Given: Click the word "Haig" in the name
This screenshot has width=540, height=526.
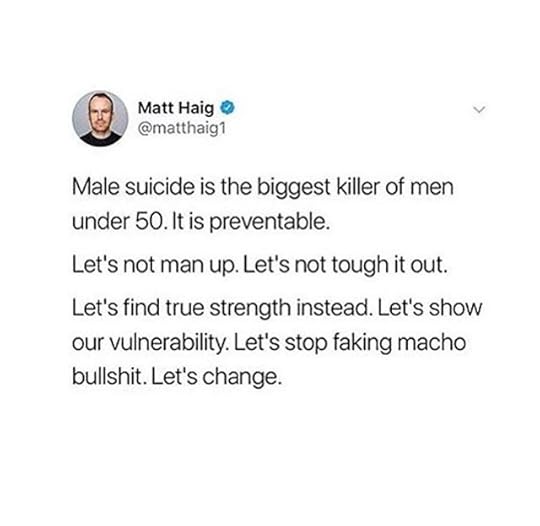Looking at the screenshot, I should click(196, 109).
